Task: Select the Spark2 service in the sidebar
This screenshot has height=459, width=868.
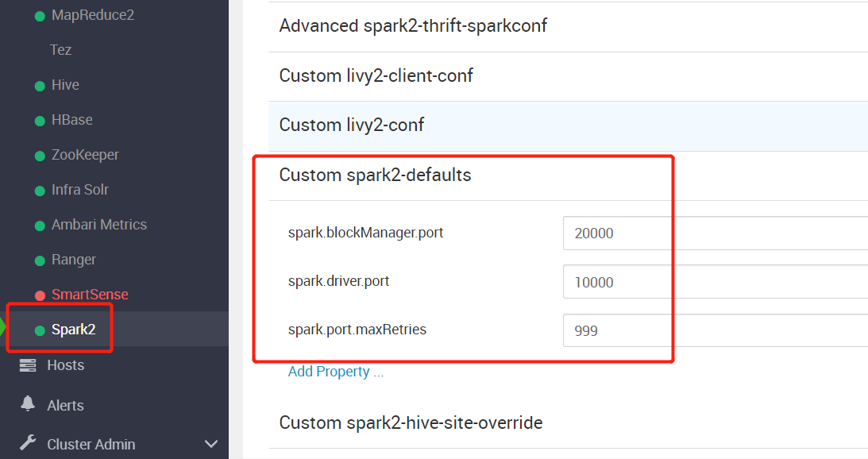Action: click(73, 329)
